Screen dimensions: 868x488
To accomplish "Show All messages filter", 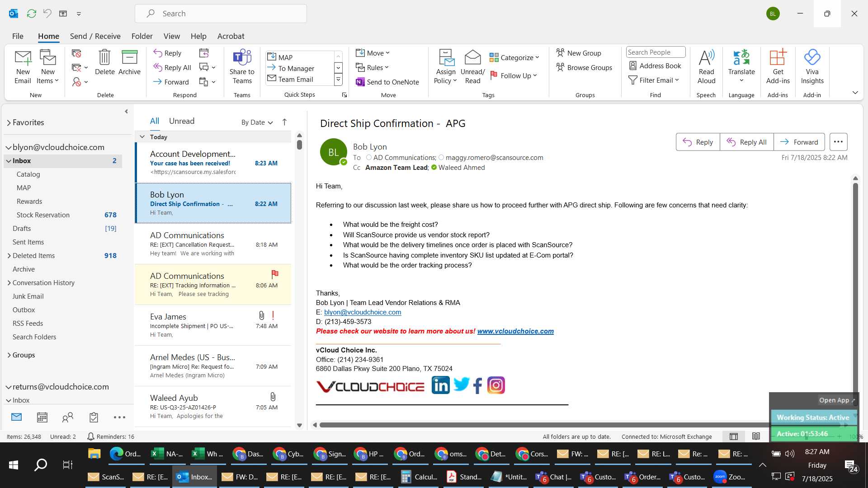I will click(x=155, y=121).
